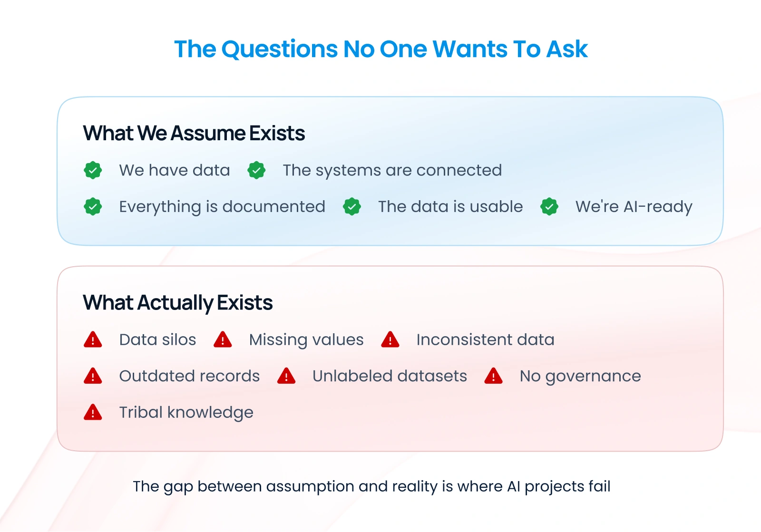Click the "No governance" text
The height and width of the screenshot is (532, 761).
tap(580, 376)
